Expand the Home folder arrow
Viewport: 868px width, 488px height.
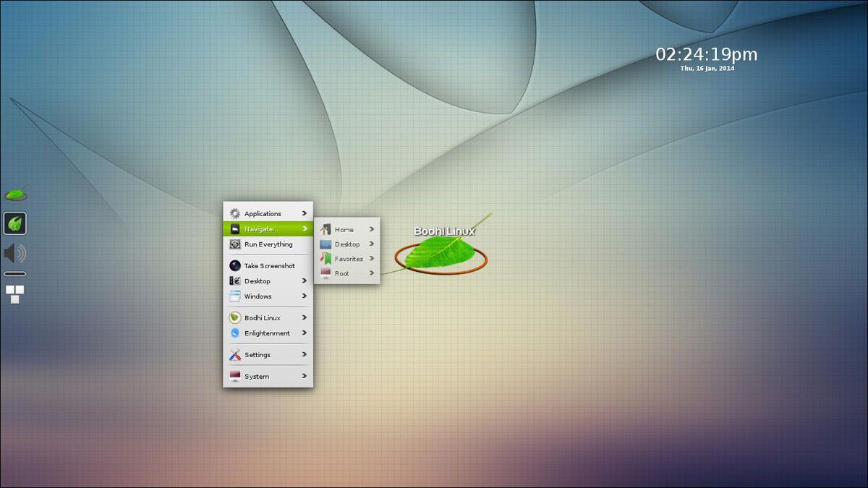click(x=372, y=229)
